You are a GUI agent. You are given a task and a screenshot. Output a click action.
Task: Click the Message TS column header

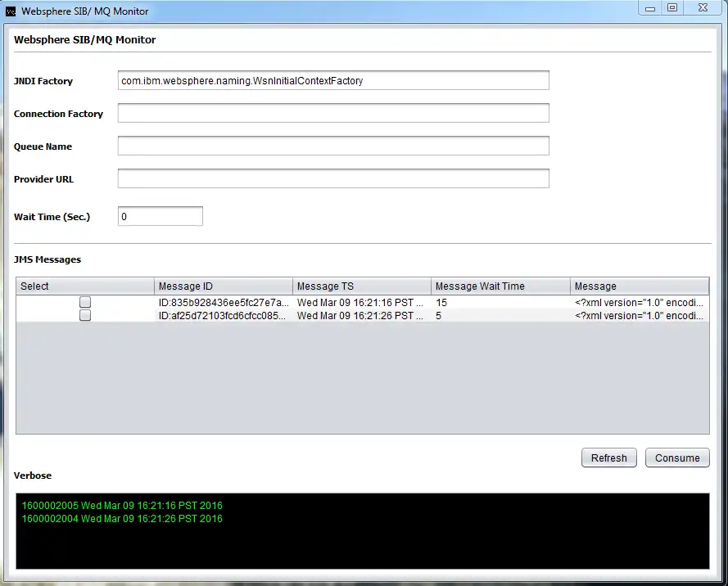[x=362, y=286]
